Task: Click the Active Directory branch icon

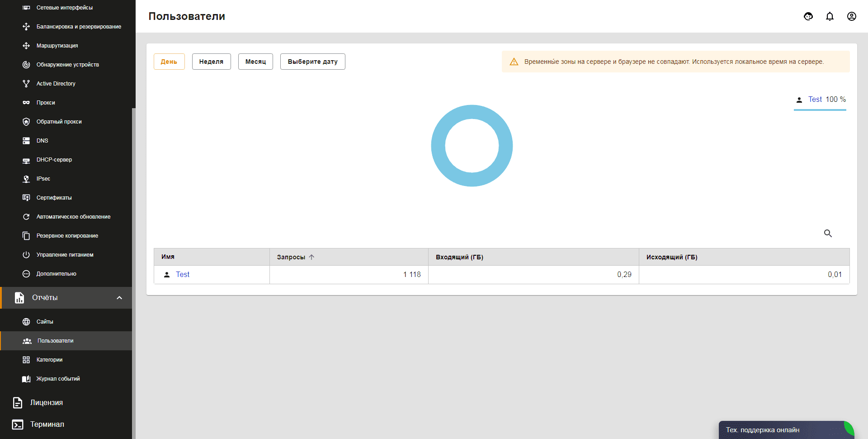Action: click(x=26, y=84)
